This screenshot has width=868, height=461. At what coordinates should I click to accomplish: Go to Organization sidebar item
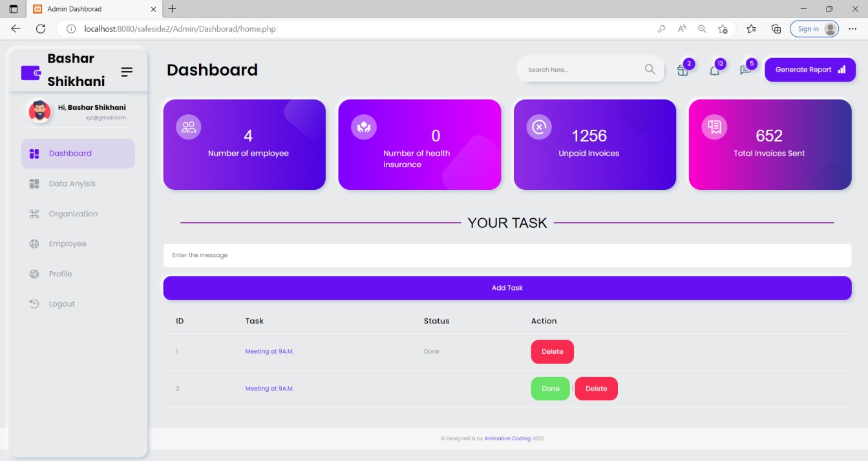click(73, 214)
